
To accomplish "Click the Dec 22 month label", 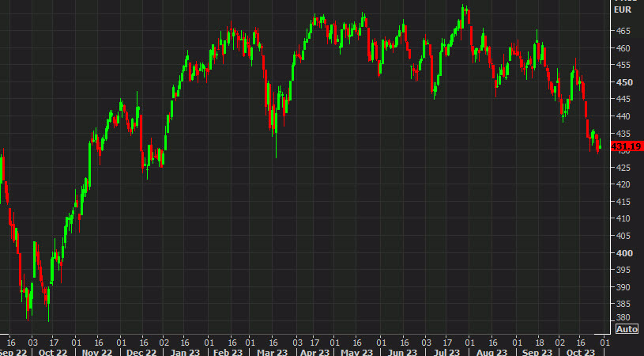I will tap(141, 352).
